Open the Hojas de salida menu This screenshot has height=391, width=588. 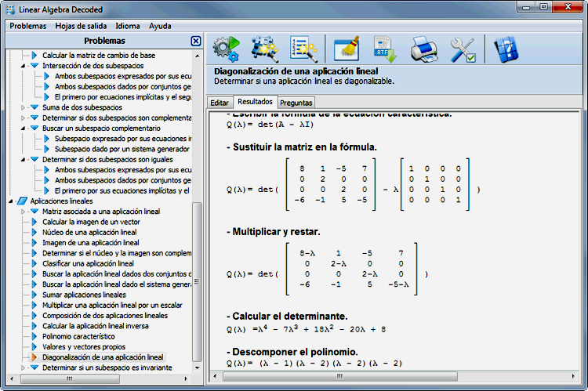81,26
